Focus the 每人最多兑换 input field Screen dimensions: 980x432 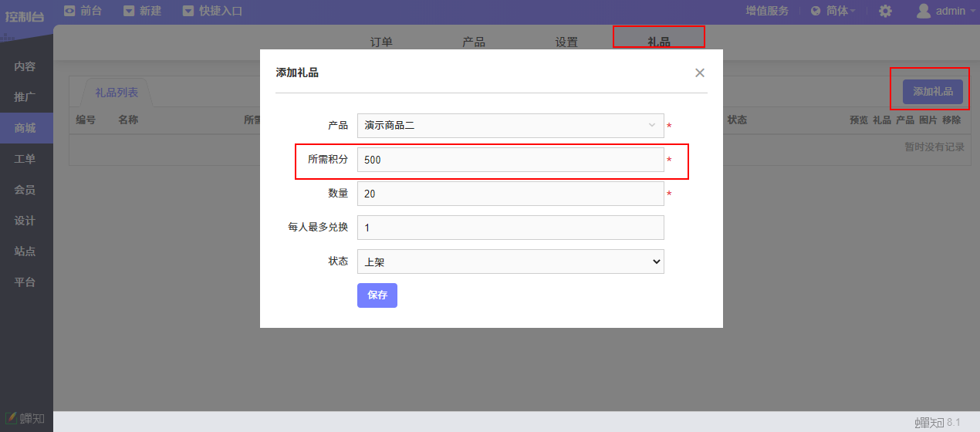point(510,228)
